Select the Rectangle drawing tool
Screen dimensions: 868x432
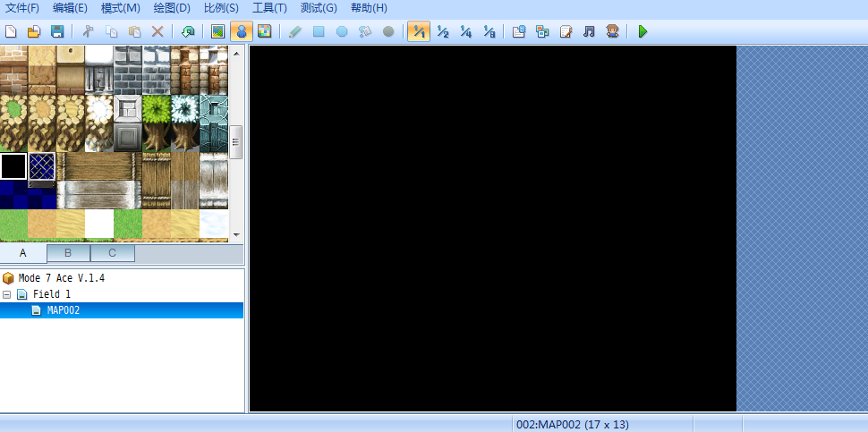(x=319, y=31)
